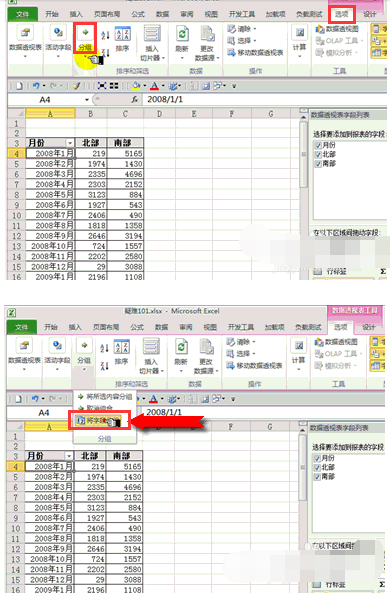The width and height of the screenshot is (390, 597).
Task: Click 北部 column header cell in upper screenshot
Action: coord(91,143)
